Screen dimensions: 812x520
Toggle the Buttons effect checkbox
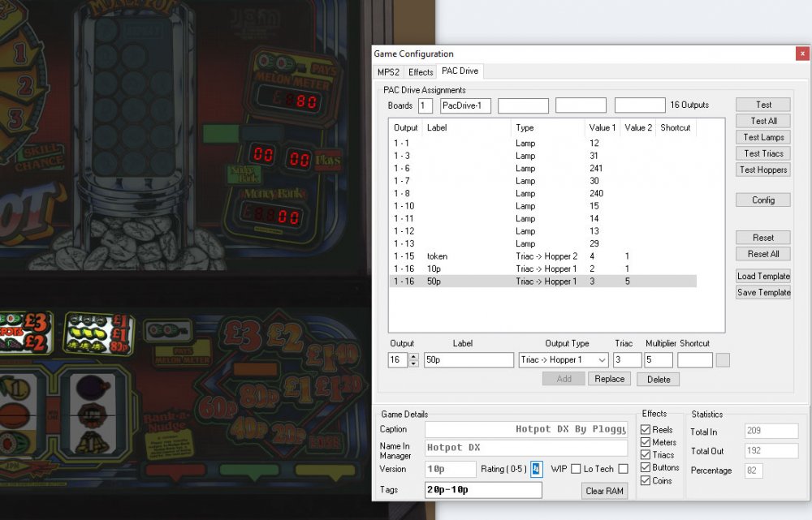[x=646, y=467]
